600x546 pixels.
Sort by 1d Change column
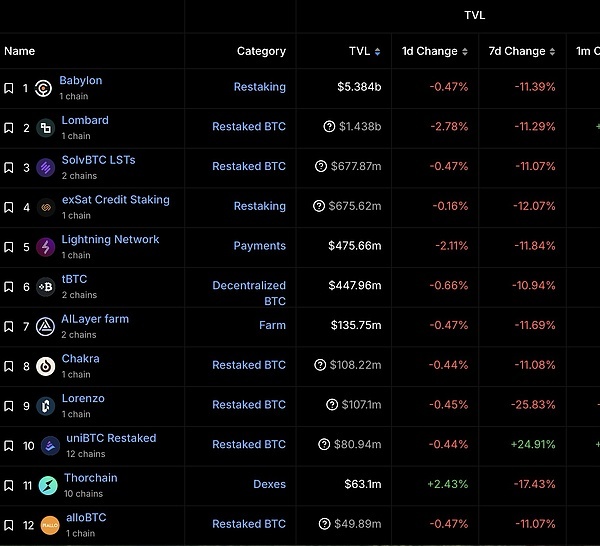pos(435,51)
